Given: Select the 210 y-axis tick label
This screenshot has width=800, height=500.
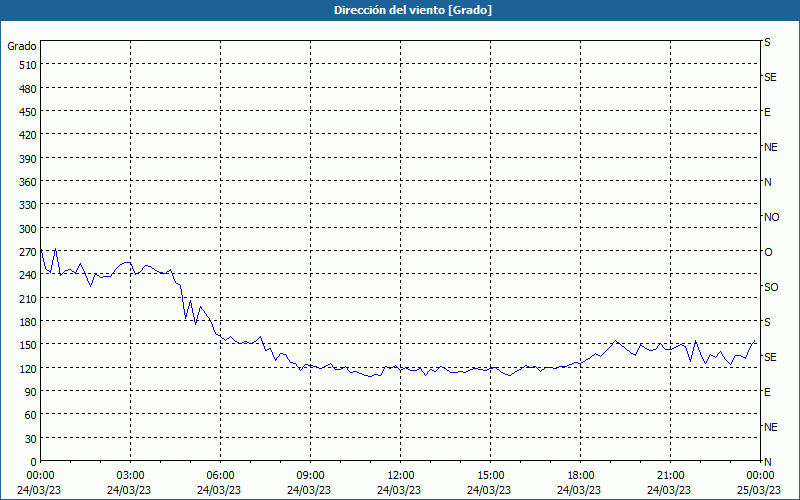Looking at the screenshot, I should [28, 298].
